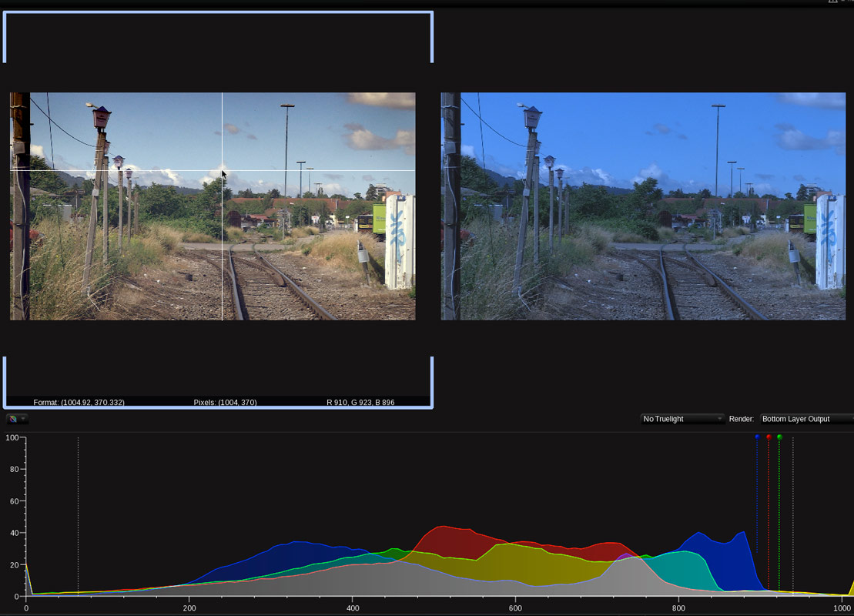Click the red channel marker handle

[x=769, y=437]
